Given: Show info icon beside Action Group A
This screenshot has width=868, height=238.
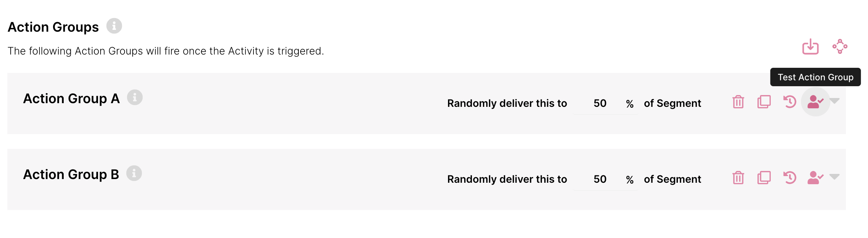Looking at the screenshot, I should 135,97.
